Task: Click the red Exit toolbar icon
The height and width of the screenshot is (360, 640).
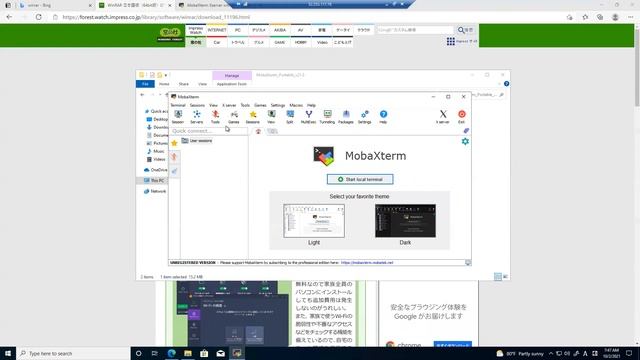Action: click(x=462, y=117)
